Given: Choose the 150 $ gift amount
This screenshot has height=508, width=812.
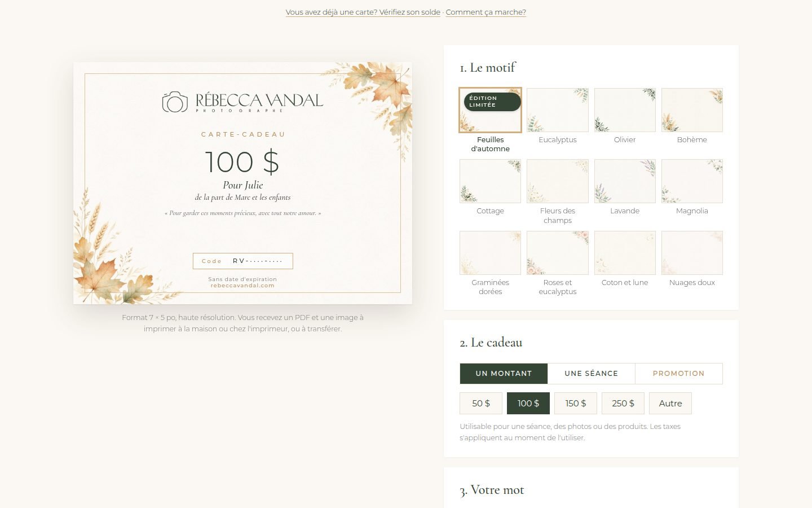Looking at the screenshot, I should (x=576, y=404).
